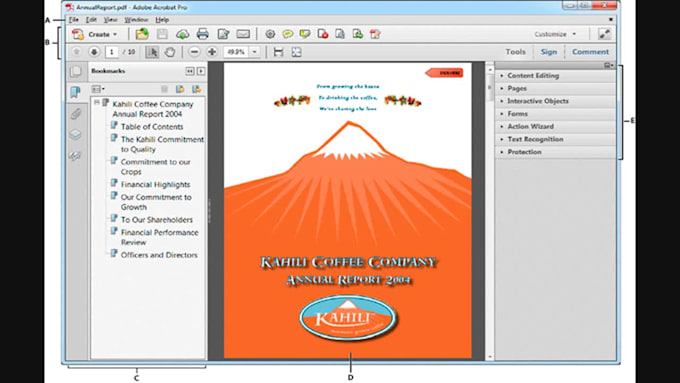Expand the Content Editing tools section

pos(555,75)
